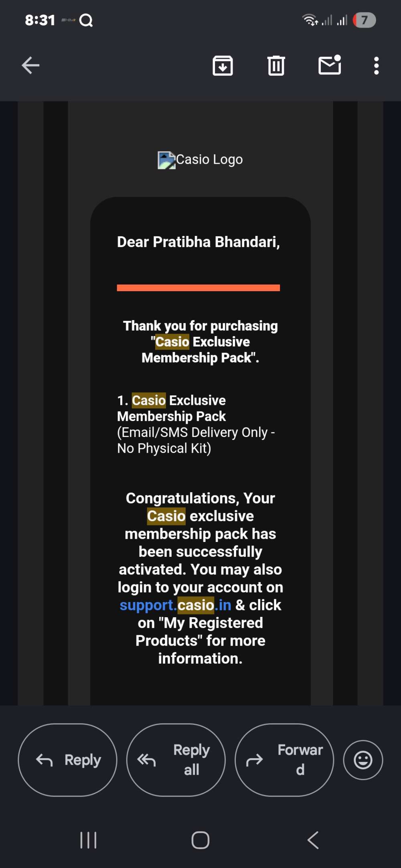
Task: Forward this email
Action: point(284,760)
